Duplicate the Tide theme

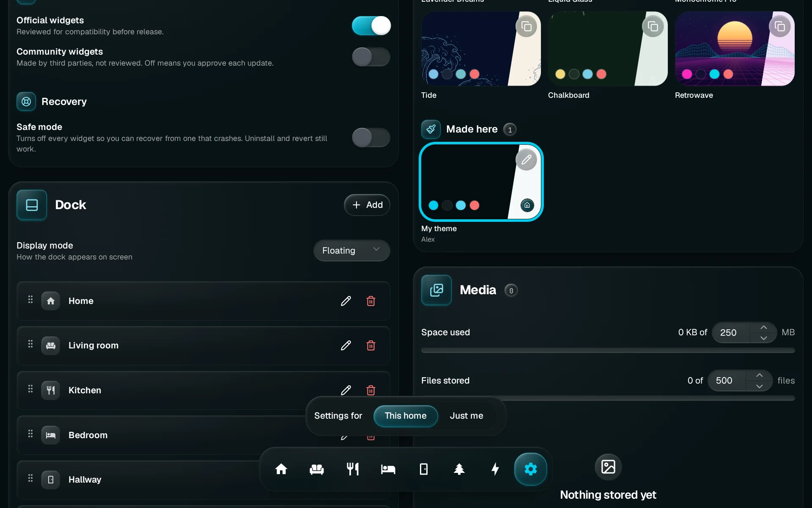coord(526,27)
